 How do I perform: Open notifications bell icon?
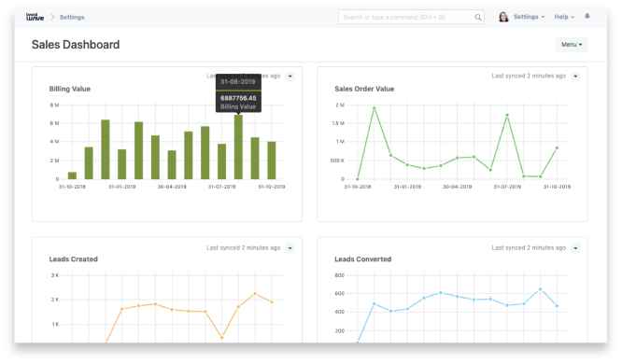587,16
